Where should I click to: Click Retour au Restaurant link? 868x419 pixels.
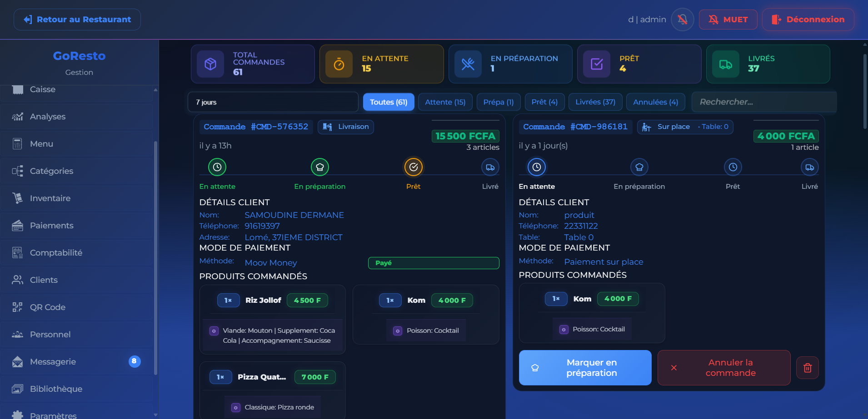(77, 20)
